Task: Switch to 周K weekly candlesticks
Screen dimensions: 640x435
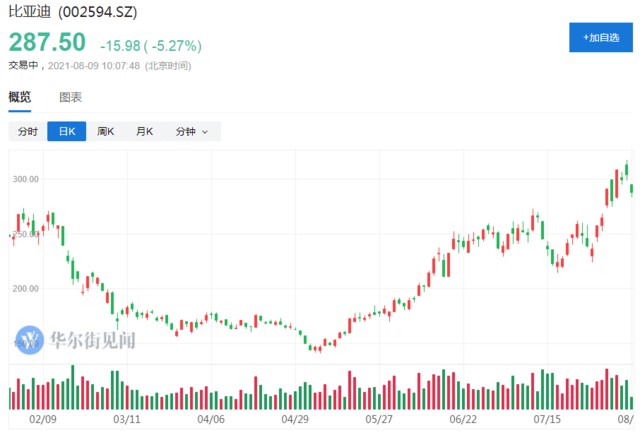Action: point(105,131)
